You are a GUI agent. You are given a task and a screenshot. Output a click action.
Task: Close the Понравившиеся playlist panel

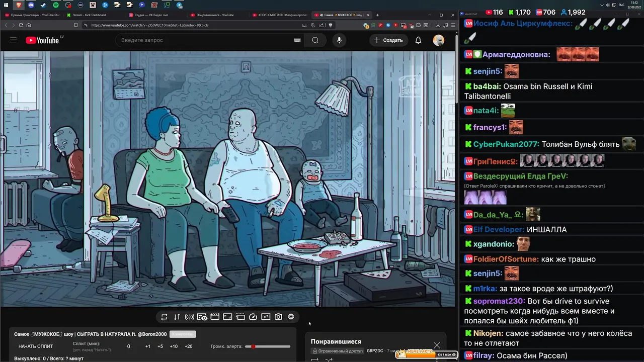(x=437, y=345)
